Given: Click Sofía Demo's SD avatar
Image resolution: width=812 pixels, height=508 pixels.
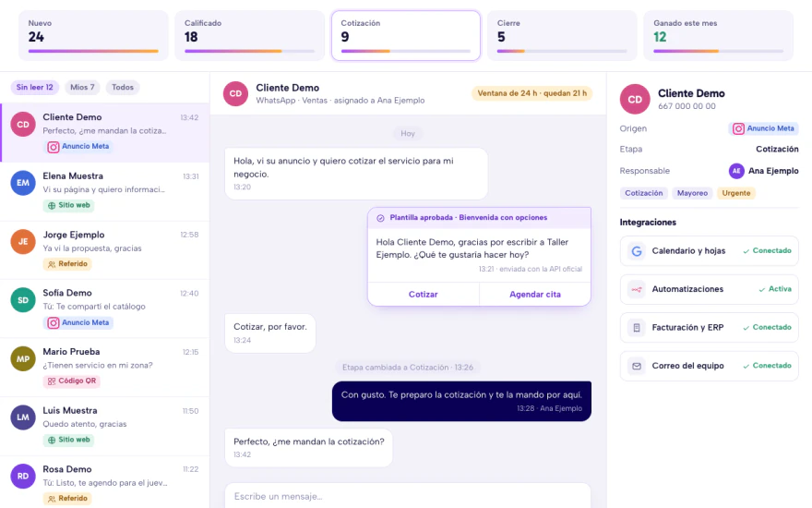Looking at the screenshot, I should [23, 300].
